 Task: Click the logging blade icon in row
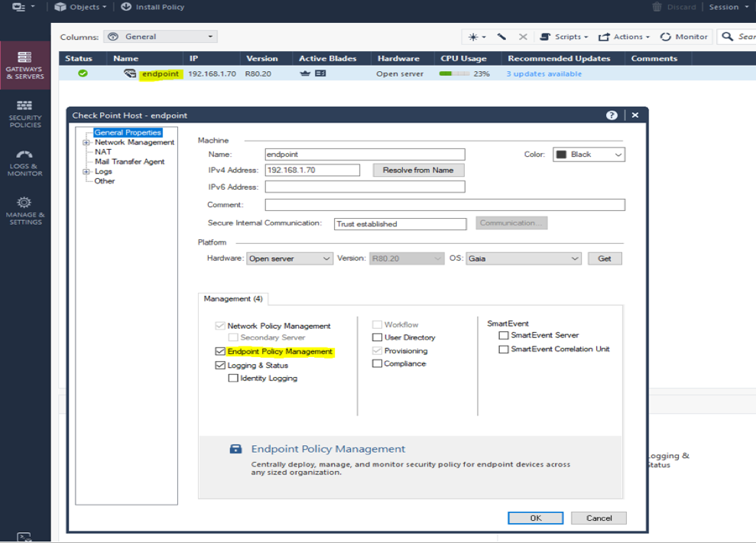pyautogui.click(x=320, y=73)
